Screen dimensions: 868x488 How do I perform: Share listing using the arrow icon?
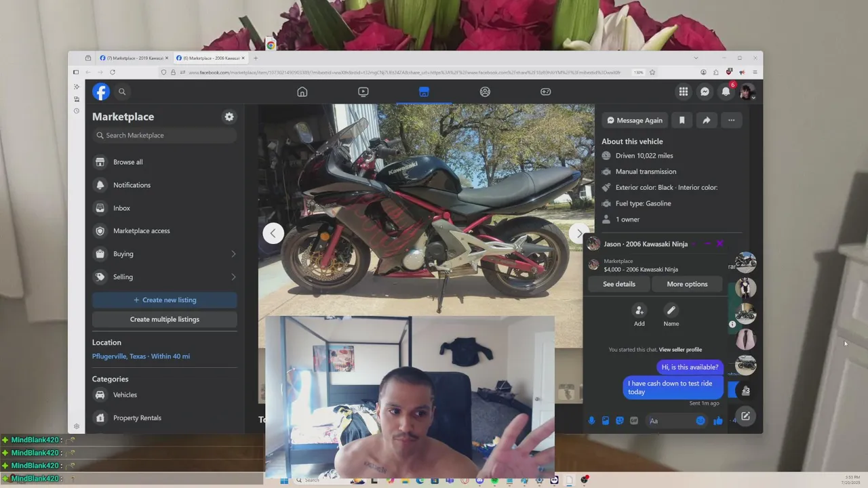pos(707,120)
